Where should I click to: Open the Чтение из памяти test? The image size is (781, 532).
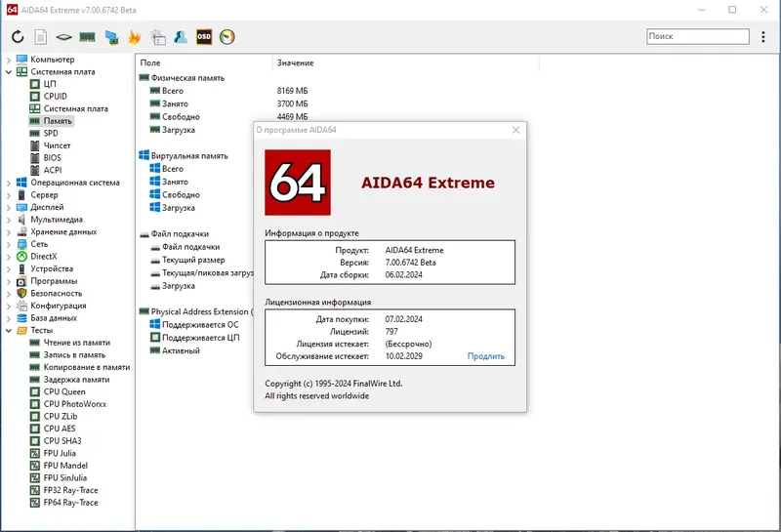(77, 343)
